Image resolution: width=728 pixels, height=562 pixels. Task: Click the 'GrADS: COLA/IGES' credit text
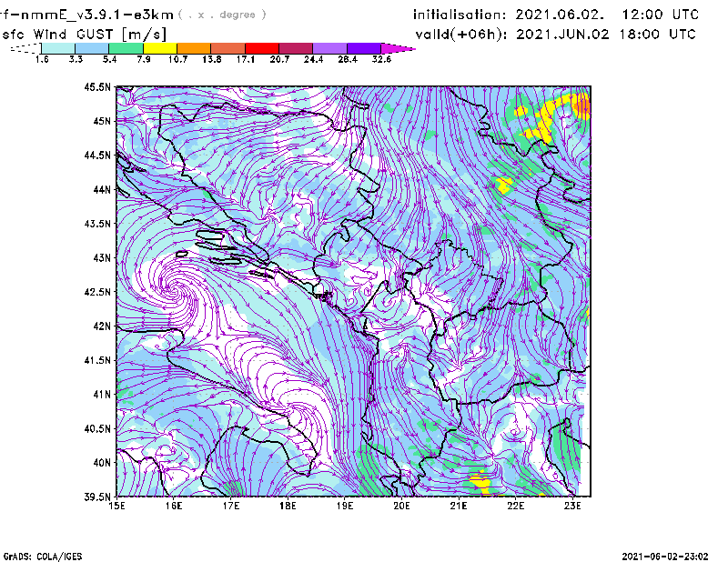tap(43, 557)
